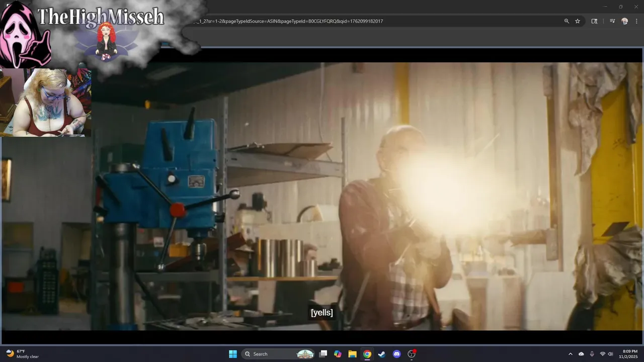Click the microphone tray icon
Image resolution: width=644 pixels, height=362 pixels.
pyautogui.click(x=592, y=354)
